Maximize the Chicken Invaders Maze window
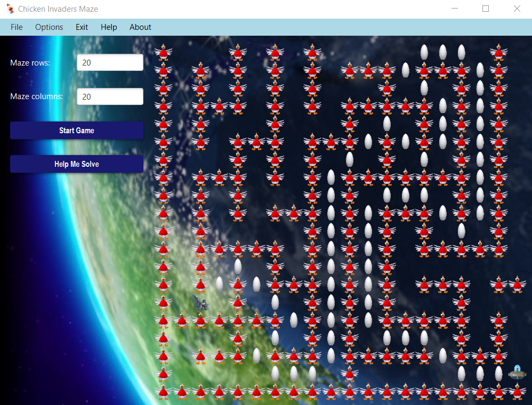Viewport: 532px width, 405px height. [x=486, y=9]
